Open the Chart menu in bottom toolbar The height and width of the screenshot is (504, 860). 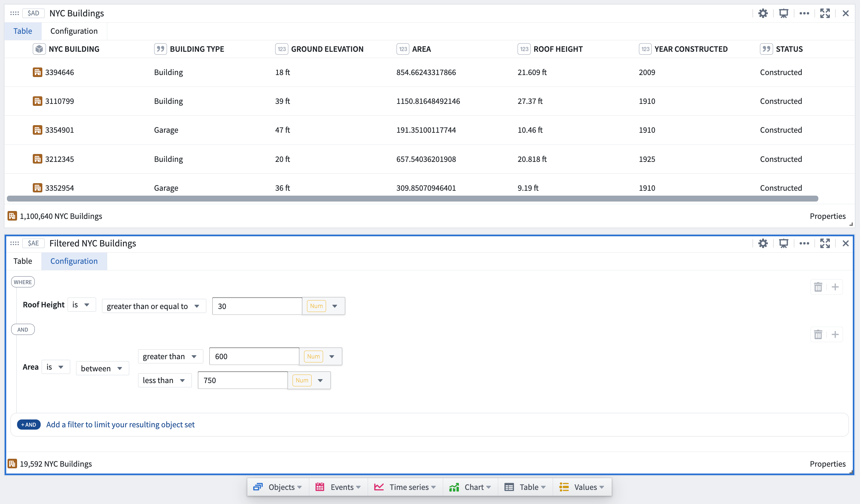click(470, 487)
